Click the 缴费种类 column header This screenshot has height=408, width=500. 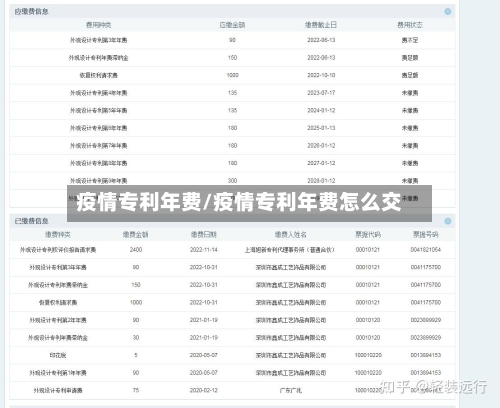pyautogui.click(x=58, y=235)
